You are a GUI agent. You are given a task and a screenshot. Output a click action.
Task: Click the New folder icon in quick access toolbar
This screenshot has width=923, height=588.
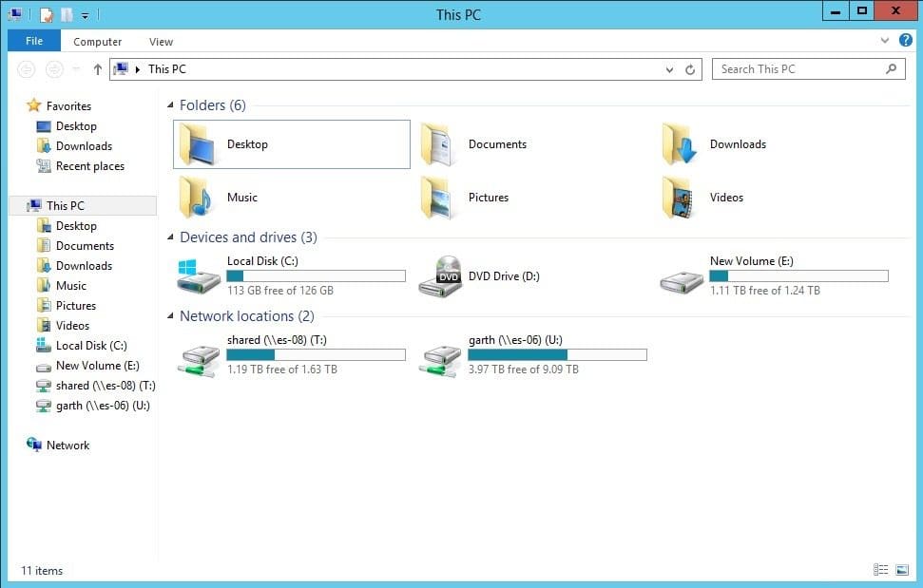pyautogui.click(x=67, y=14)
